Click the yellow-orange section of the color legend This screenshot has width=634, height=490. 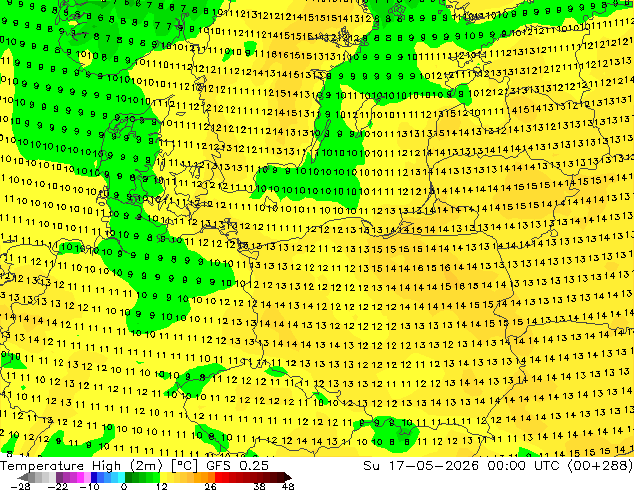[x=187, y=477]
